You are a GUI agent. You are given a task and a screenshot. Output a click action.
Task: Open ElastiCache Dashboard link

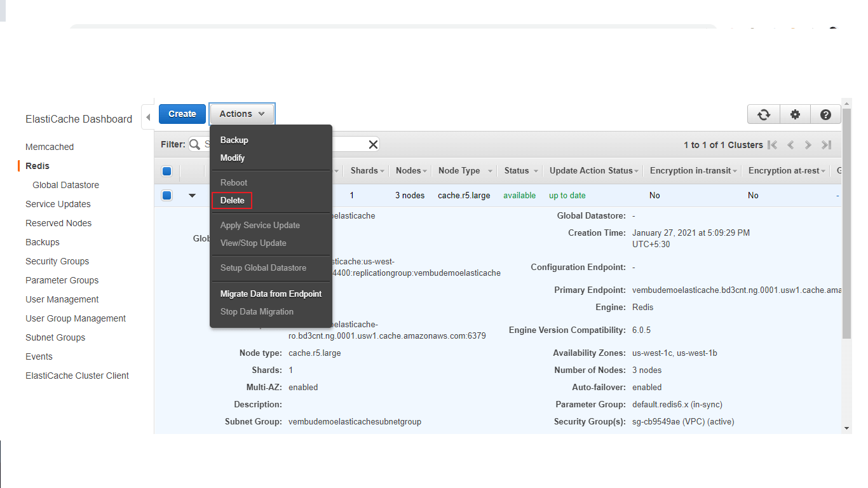pyautogui.click(x=79, y=119)
